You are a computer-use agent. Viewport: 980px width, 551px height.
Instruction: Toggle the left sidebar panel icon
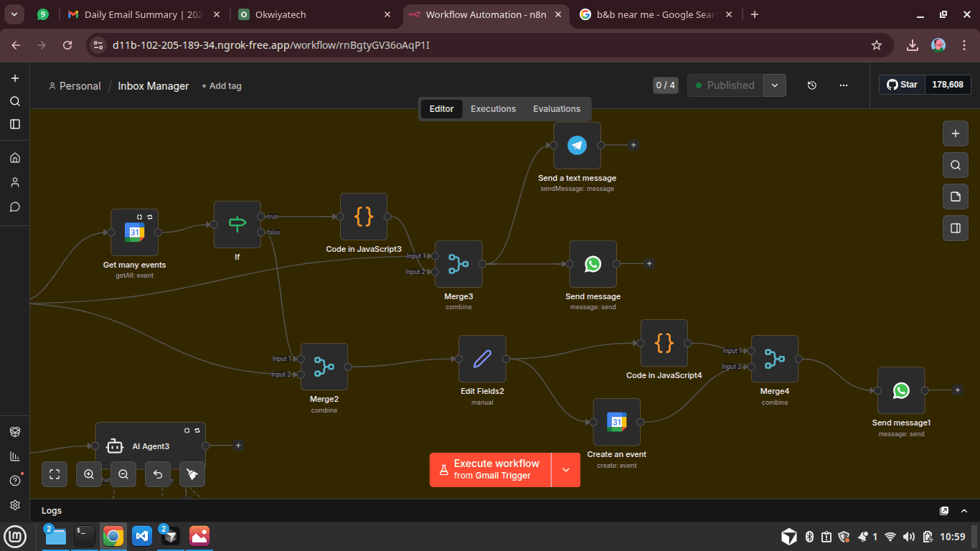(x=15, y=124)
